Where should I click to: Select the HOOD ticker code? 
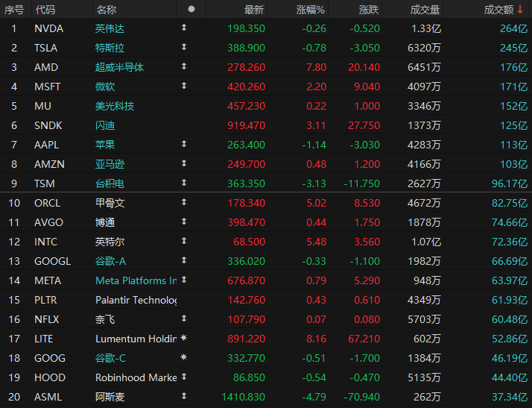pyautogui.click(x=49, y=377)
